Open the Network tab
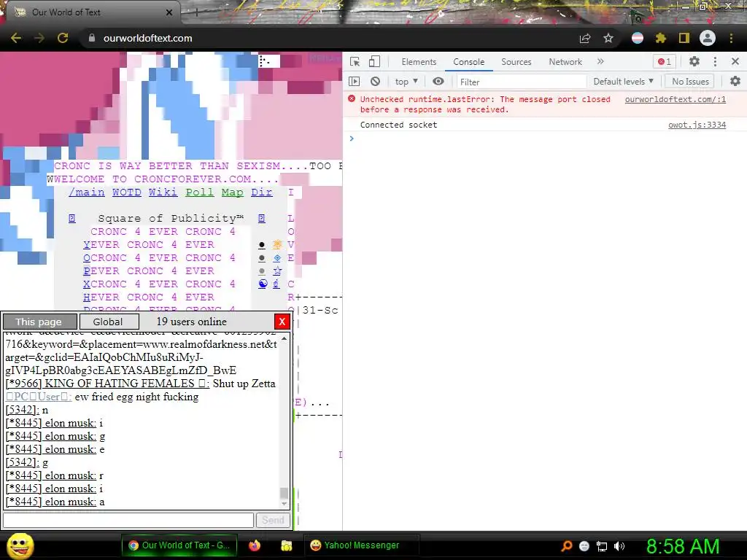747x560 pixels. pos(565,61)
